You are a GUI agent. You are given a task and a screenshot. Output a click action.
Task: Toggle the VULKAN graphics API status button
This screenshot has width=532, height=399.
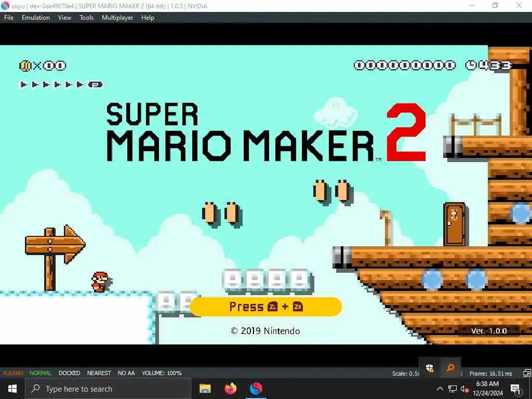click(12, 373)
